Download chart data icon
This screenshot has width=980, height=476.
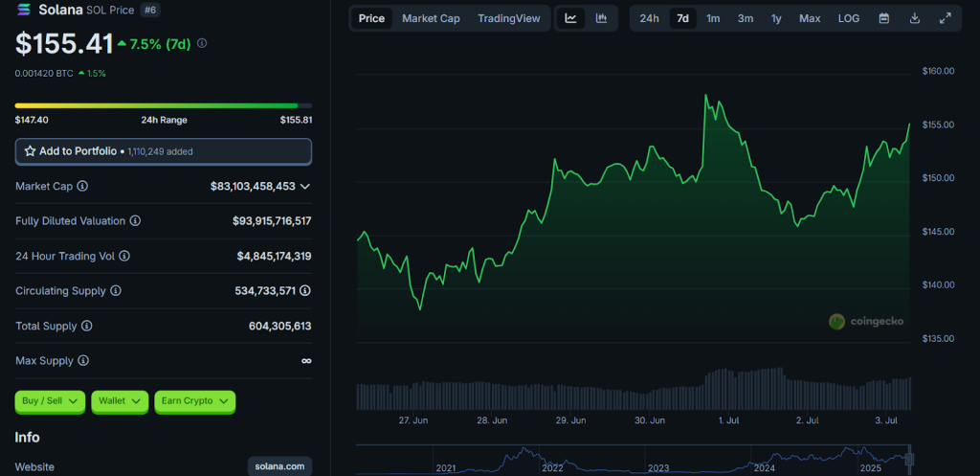pyautogui.click(x=914, y=18)
